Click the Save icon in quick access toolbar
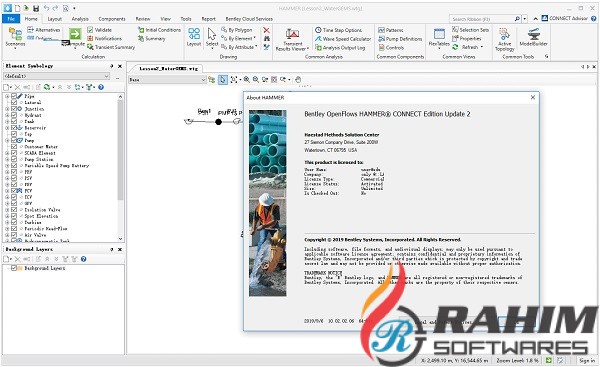 pyautogui.click(x=36, y=8)
